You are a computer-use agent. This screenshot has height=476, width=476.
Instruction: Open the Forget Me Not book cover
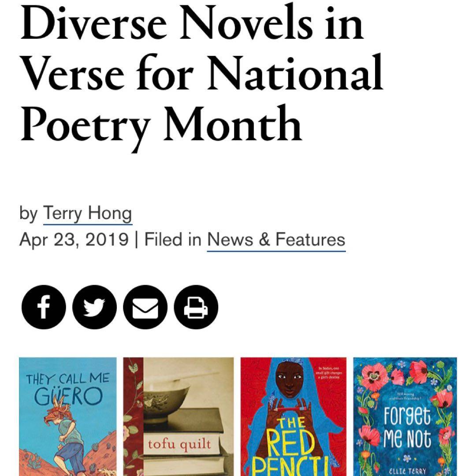(405, 416)
